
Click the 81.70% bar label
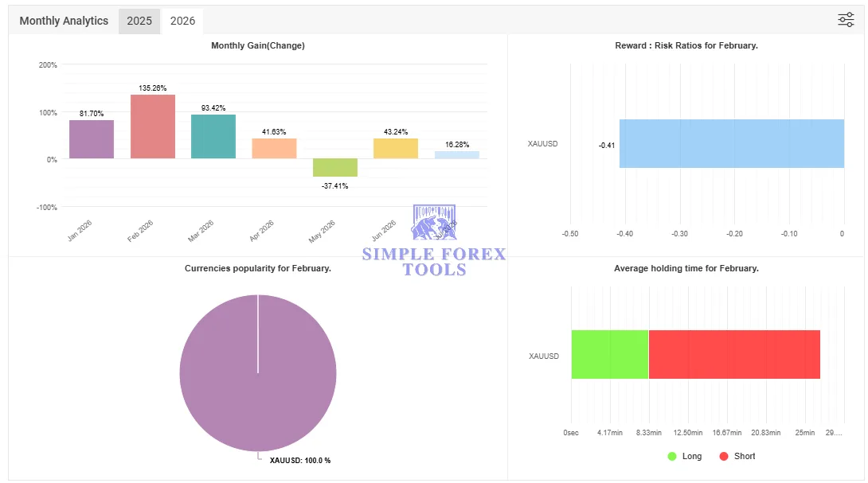point(92,114)
